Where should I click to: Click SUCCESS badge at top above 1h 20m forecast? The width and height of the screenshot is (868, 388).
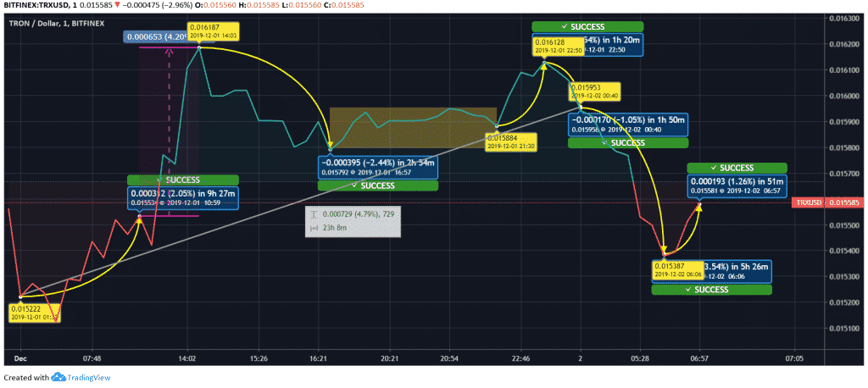(x=588, y=26)
